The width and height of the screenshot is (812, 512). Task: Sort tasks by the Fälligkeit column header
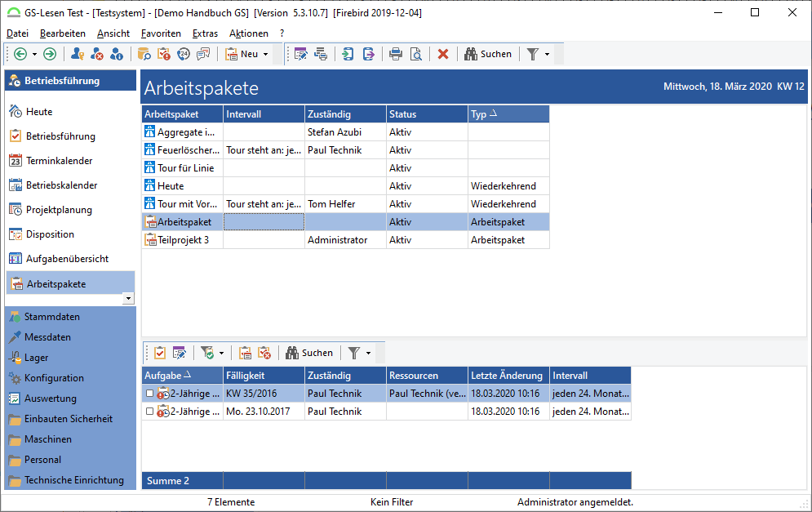point(264,376)
